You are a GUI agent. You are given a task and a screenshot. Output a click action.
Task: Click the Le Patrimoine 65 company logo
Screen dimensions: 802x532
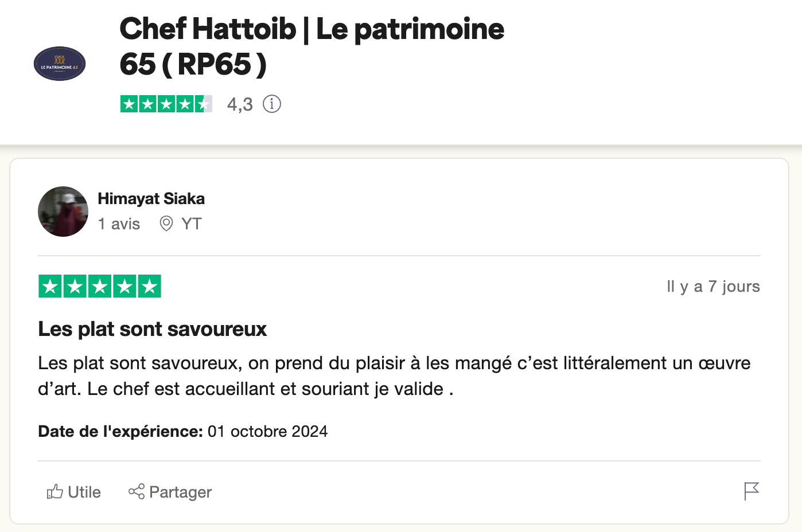[60, 64]
